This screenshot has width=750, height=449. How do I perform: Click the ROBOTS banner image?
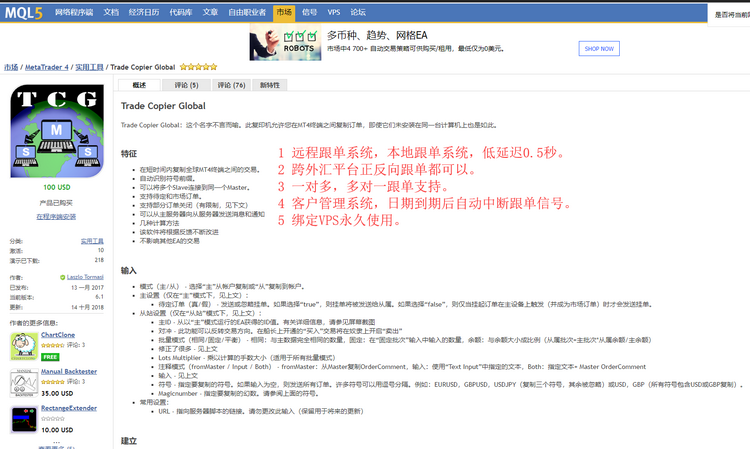click(x=285, y=43)
